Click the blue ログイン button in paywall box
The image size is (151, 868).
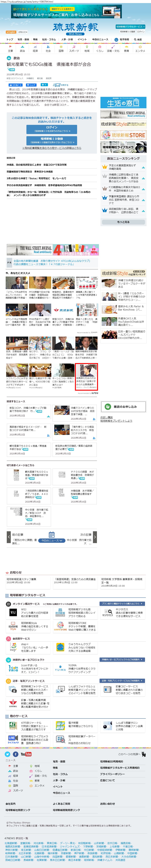[52, 129]
